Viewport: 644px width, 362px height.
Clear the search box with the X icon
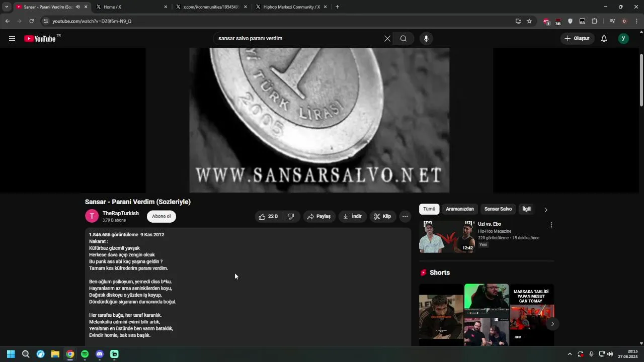point(387,39)
